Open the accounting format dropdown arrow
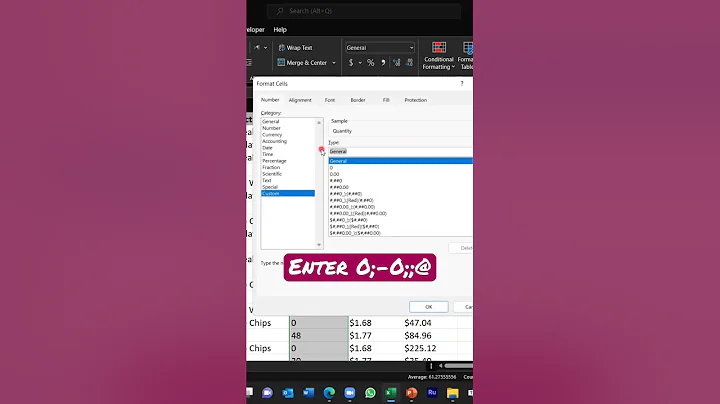This screenshot has width=720, height=404. pyautogui.click(x=360, y=63)
